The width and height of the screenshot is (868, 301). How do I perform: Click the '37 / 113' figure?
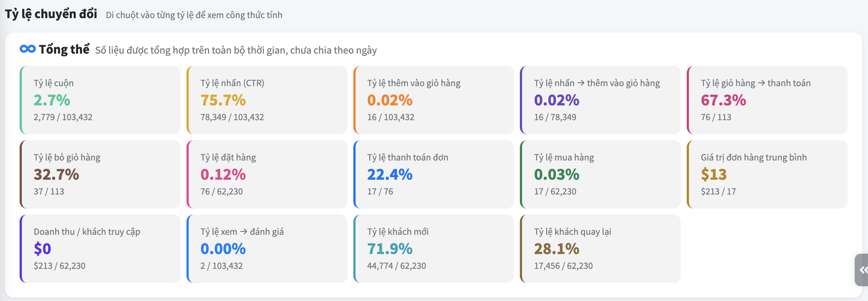49,191
